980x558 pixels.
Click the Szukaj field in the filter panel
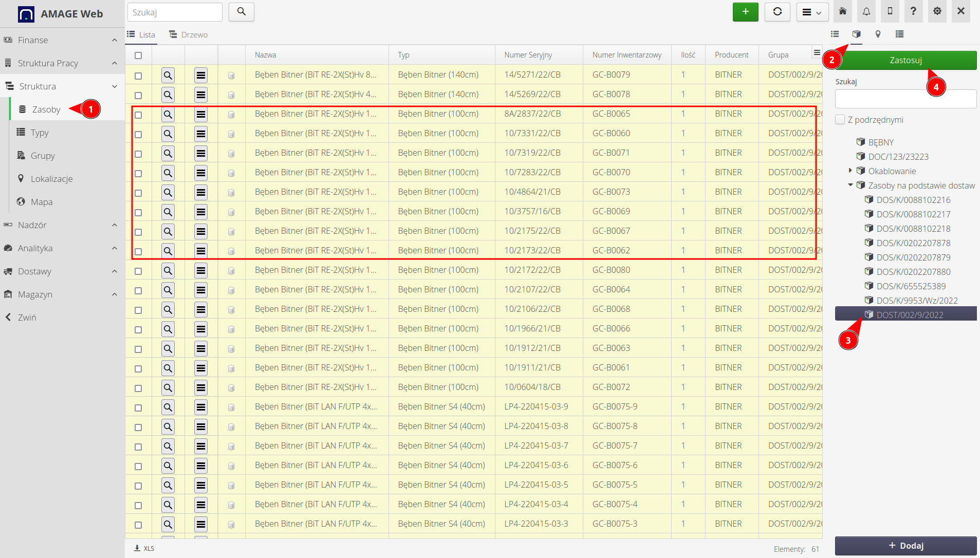(x=905, y=99)
